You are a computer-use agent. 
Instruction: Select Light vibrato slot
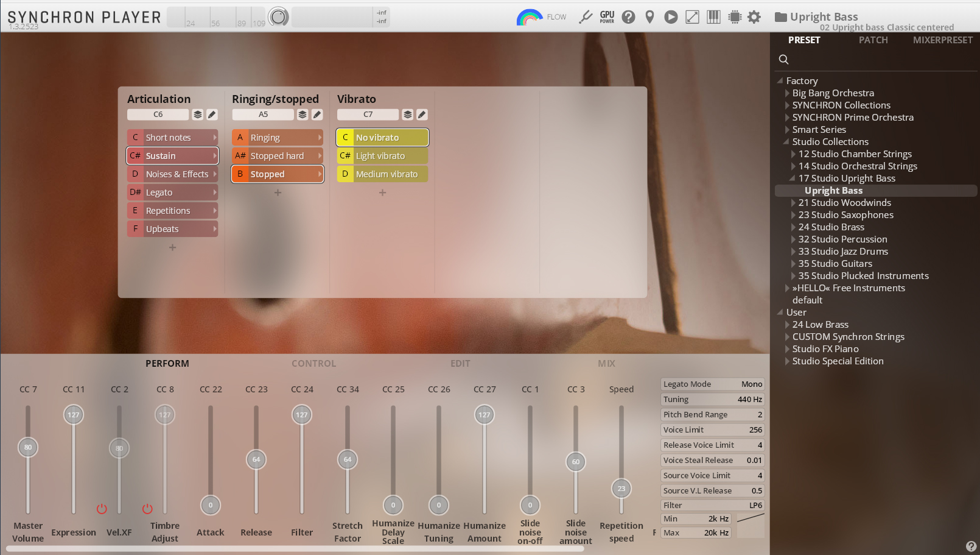(382, 156)
